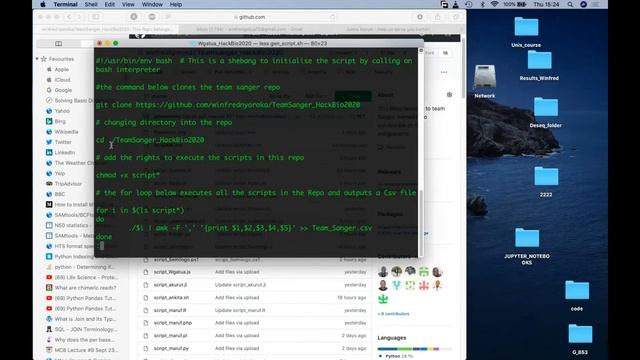640x360 pixels.
Task: Select the Deseq_folder desktop folder
Action: click(x=546, y=112)
